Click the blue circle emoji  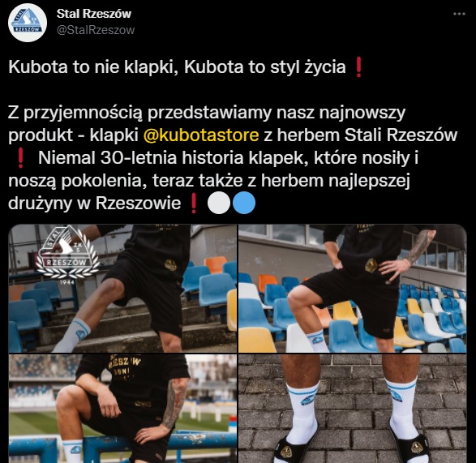(244, 203)
